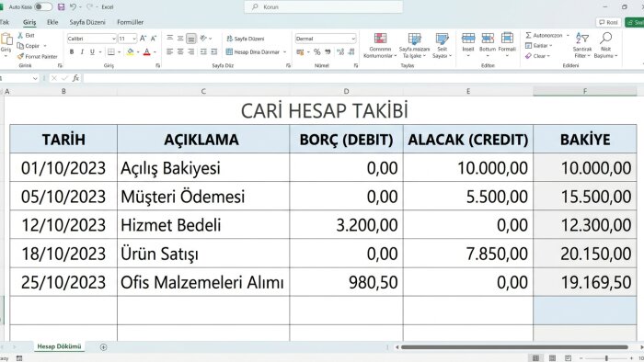Select bottom vertical align icon
The height and width of the screenshot is (362, 644).
tap(191, 39)
